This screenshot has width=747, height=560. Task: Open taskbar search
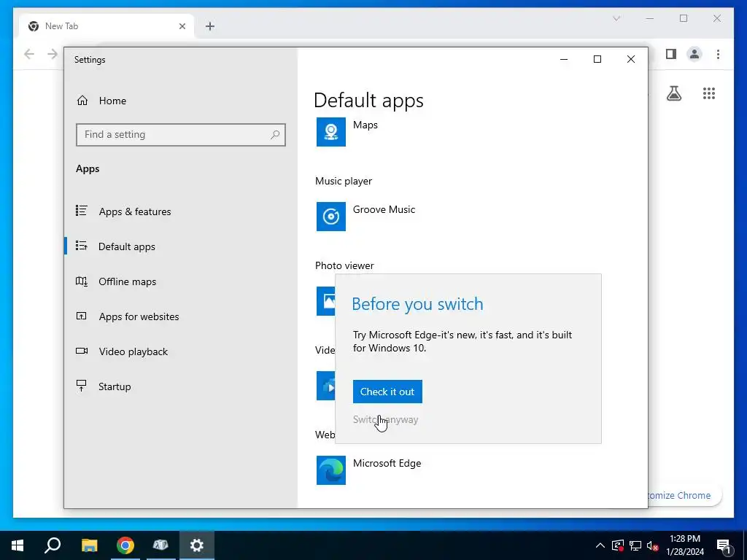[53, 545]
